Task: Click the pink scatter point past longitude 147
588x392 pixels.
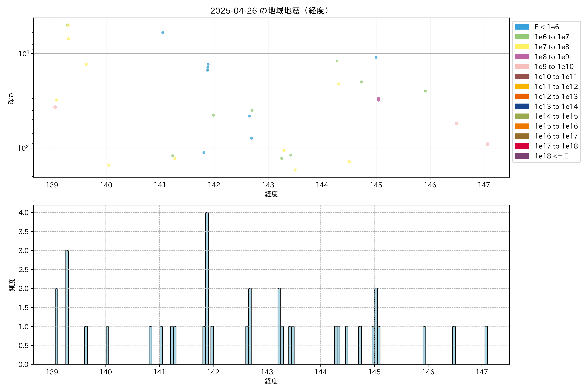Action: pos(487,144)
